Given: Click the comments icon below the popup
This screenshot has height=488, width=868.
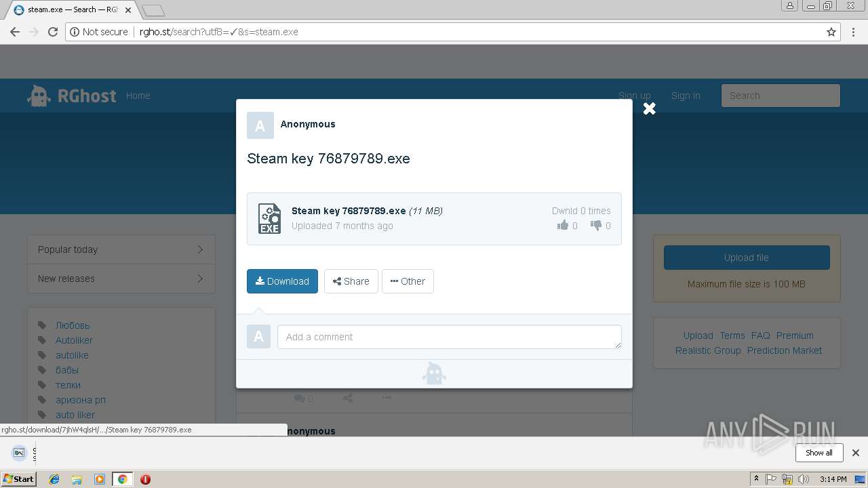Looking at the screenshot, I should pyautogui.click(x=298, y=399).
